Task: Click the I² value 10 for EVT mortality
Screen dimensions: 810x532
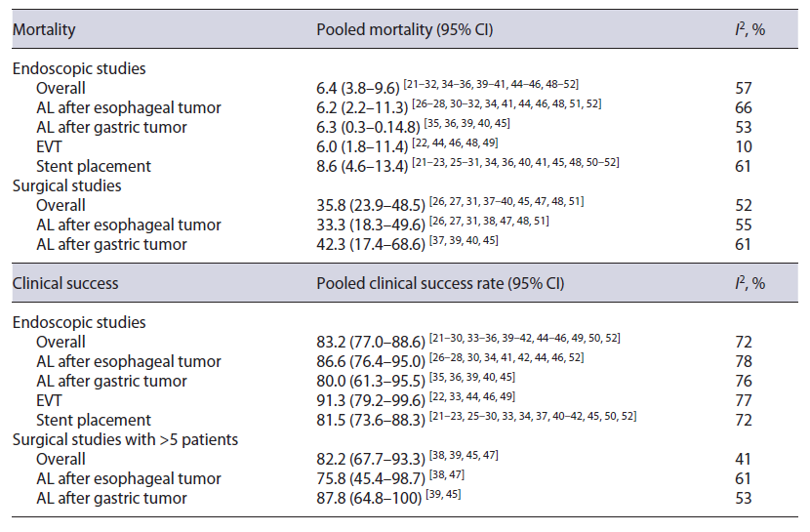Action: point(743,146)
